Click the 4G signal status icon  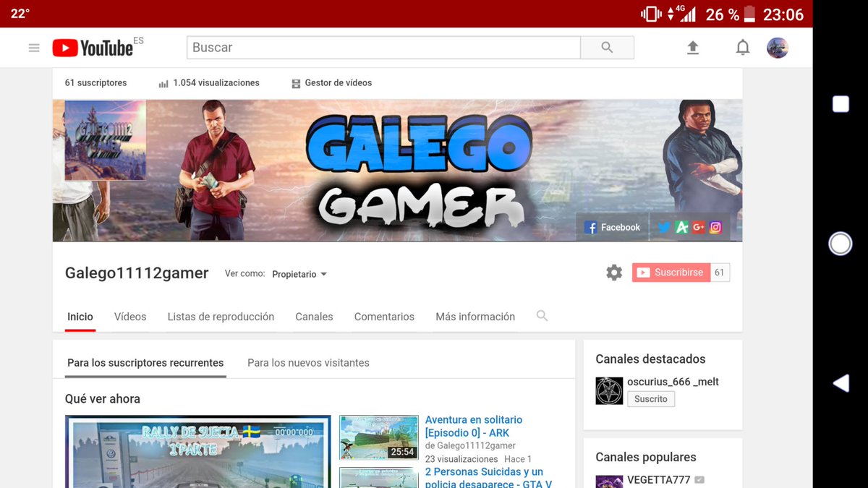681,13
